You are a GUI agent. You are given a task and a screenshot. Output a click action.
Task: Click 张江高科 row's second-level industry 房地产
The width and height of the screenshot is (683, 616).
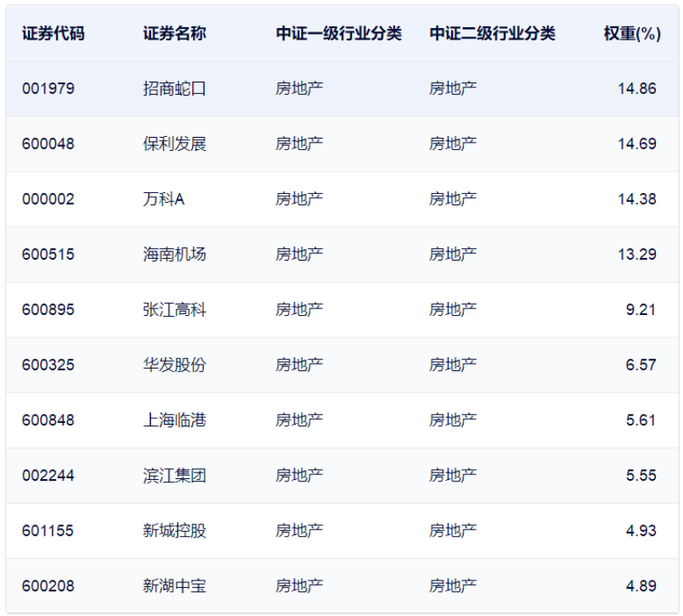[x=453, y=309]
